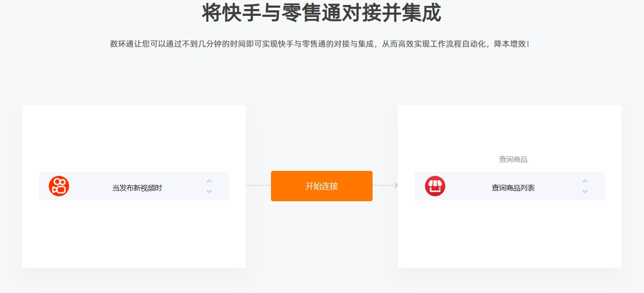Click the orange Kuaishou camera logo icon
Screen dimensions: 644x293
click(59, 186)
